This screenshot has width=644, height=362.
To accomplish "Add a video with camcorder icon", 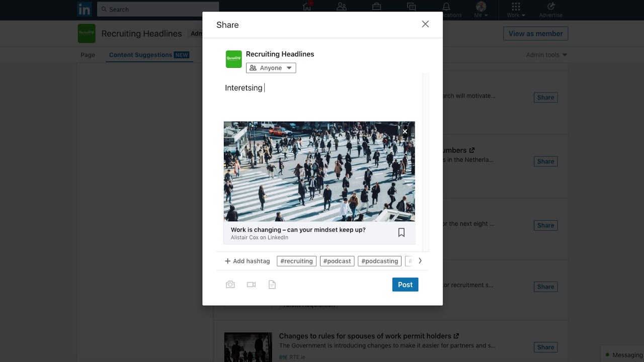I will [x=251, y=285].
